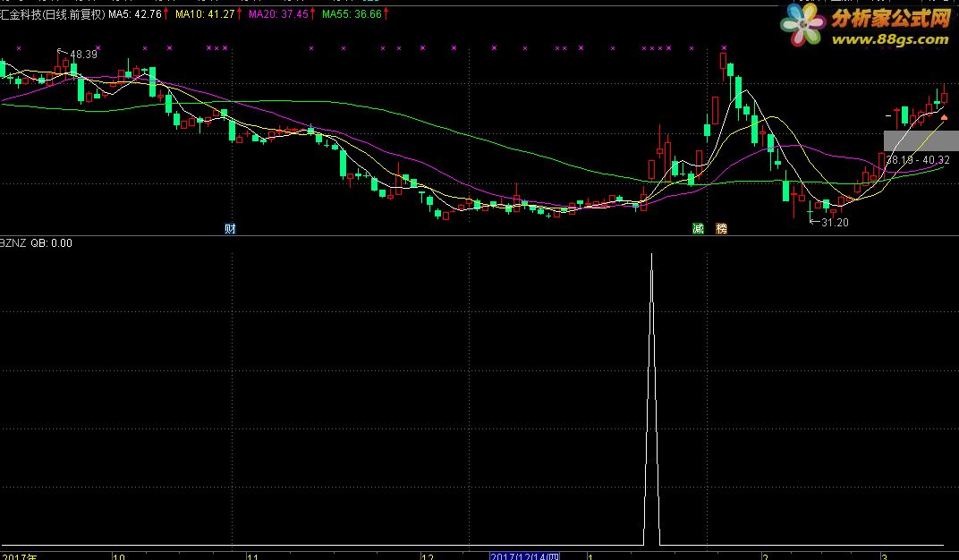
Task: Click the 31.20 low price annotation
Action: point(835,223)
